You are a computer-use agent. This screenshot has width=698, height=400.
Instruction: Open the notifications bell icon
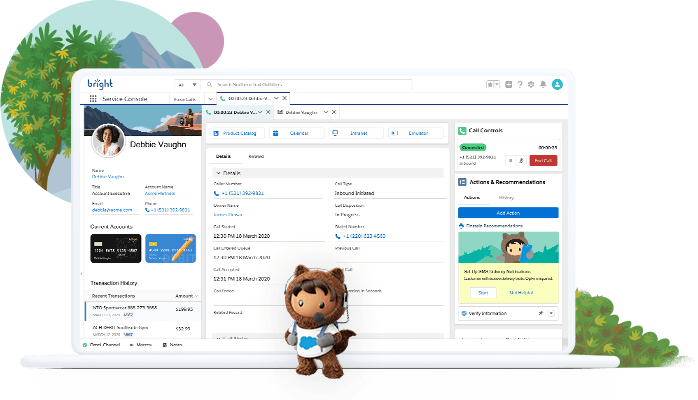point(543,84)
